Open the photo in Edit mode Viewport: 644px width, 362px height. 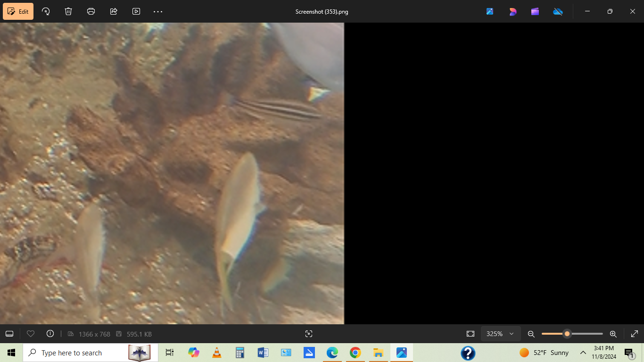click(18, 11)
